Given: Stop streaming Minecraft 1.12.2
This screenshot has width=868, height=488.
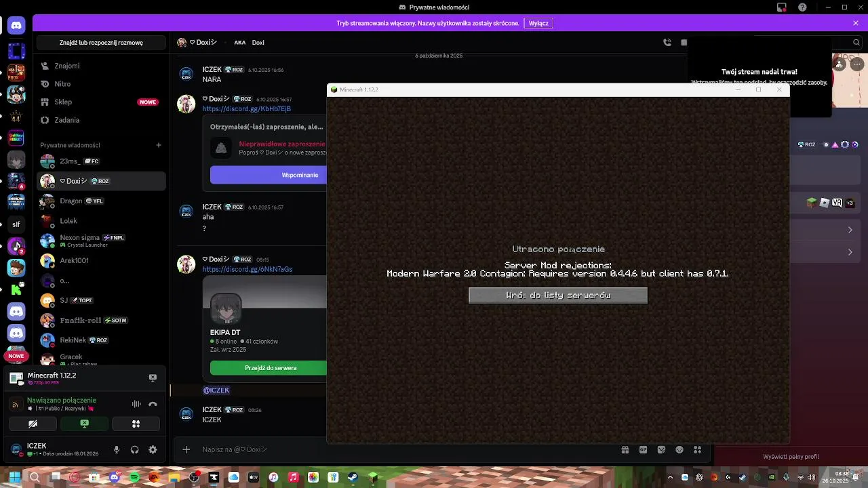Looking at the screenshot, I should click(153, 378).
